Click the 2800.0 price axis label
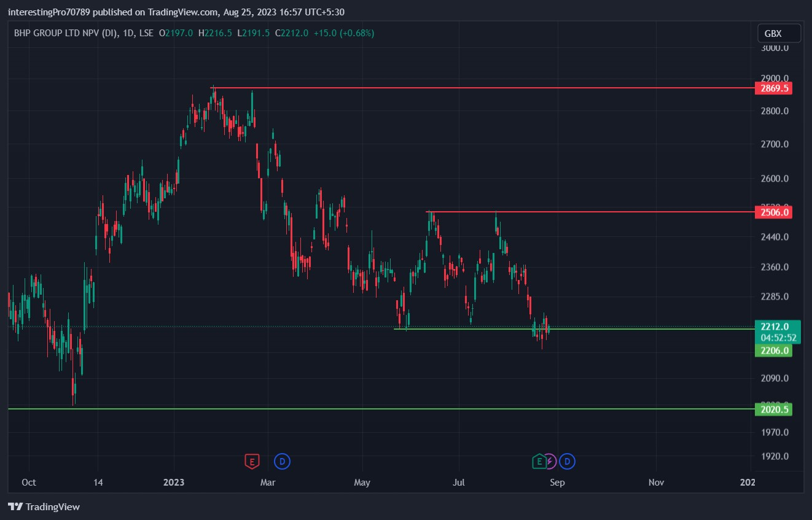The image size is (812, 520). pyautogui.click(x=775, y=111)
